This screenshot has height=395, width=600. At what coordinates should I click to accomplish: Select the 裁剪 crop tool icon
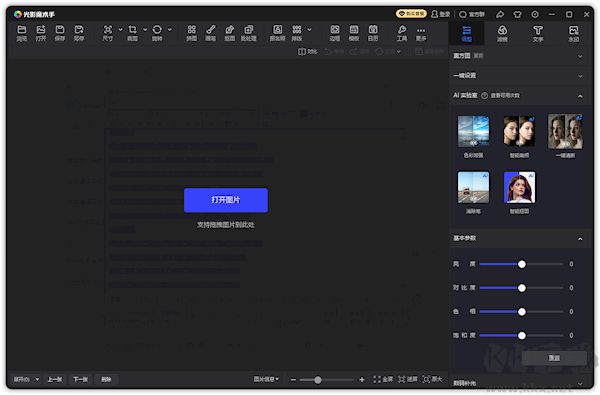click(132, 33)
